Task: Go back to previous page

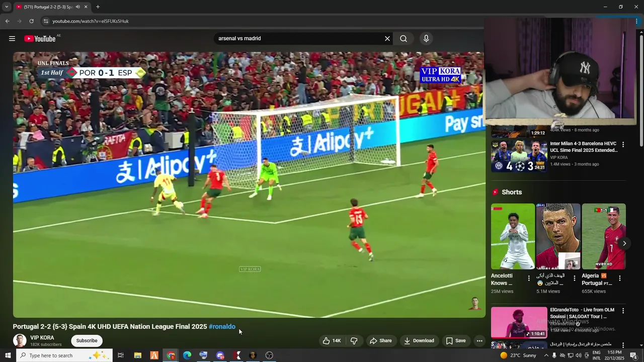Action: coord(7,21)
